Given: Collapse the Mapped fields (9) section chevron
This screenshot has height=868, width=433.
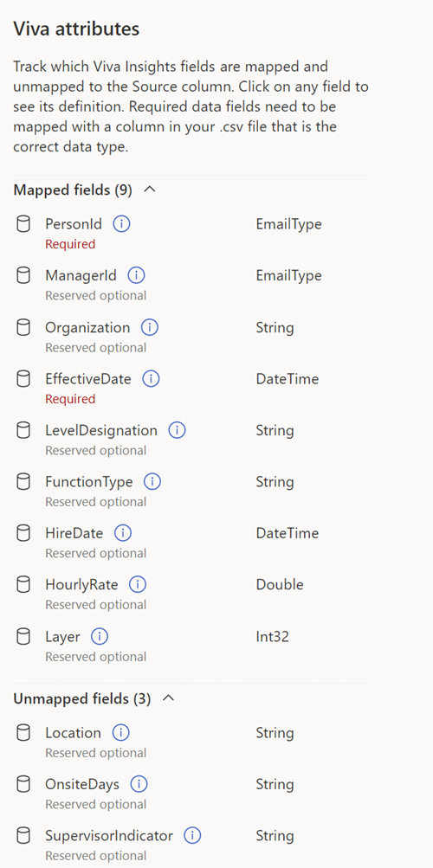Looking at the screenshot, I should pyautogui.click(x=150, y=190).
